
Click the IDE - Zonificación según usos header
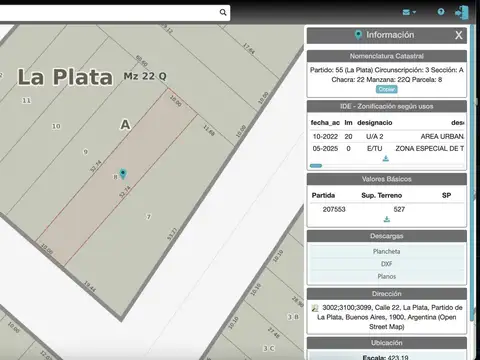pos(387,106)
